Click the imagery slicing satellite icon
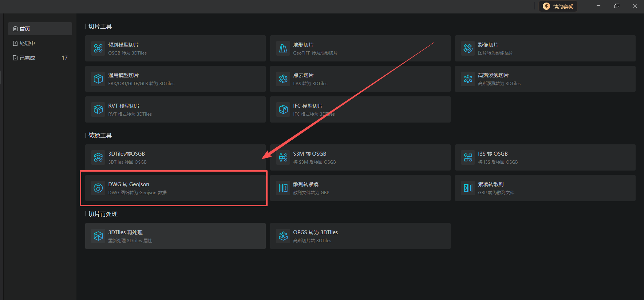 [468, 48]
